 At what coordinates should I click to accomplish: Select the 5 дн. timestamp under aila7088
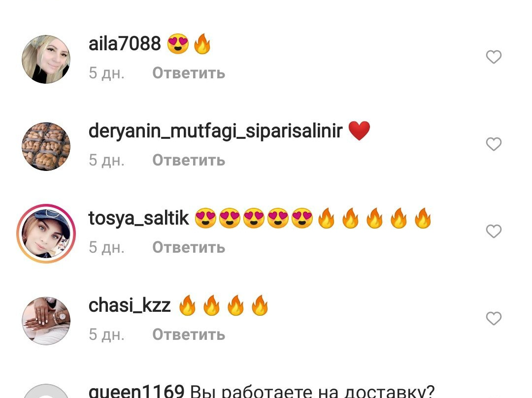click(106, 73)
